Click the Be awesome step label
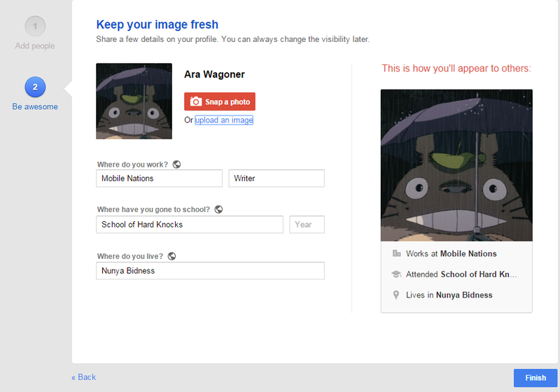This screenshot has height=392, width=560. pyautogui.click(x=35, y=106)
